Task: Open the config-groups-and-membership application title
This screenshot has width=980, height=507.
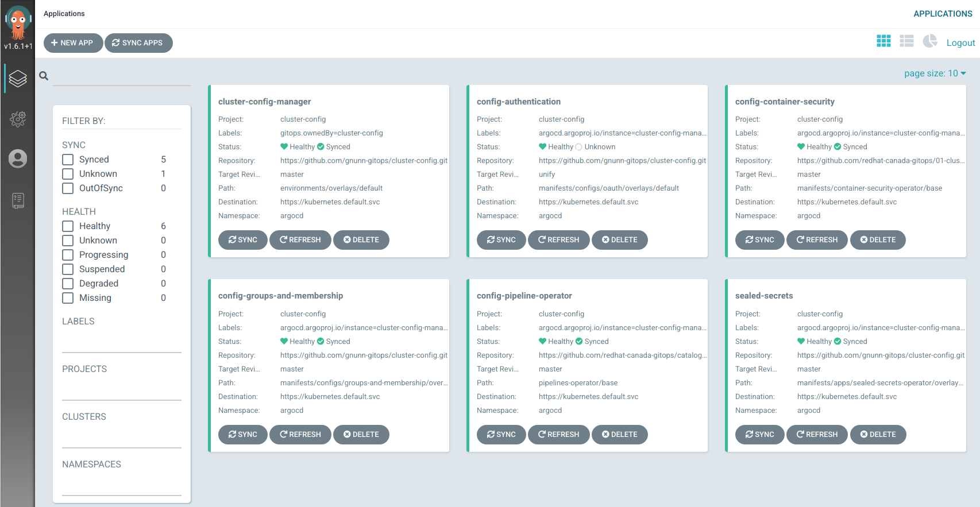Action: coord(280,296)
